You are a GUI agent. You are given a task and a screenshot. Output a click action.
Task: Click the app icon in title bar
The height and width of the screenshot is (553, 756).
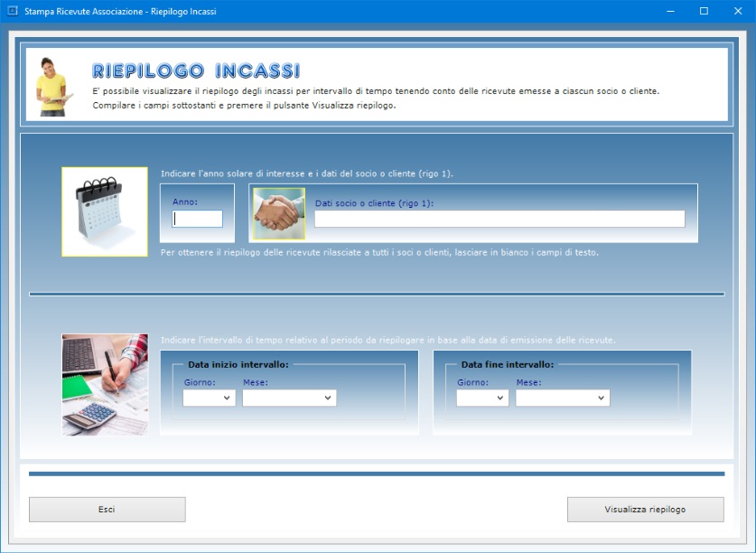(13, 11)
